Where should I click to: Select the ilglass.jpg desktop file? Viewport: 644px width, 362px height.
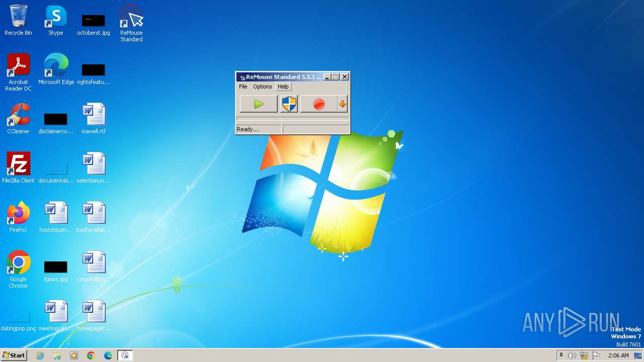pyautogui.click(x=56, y=270)
